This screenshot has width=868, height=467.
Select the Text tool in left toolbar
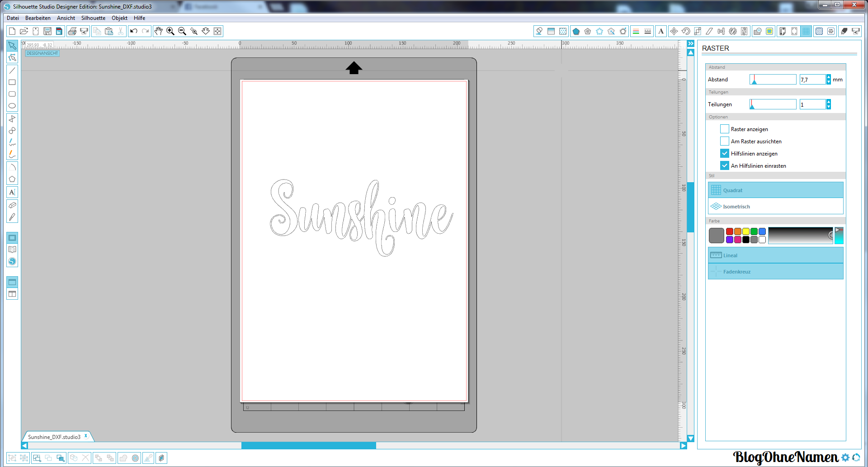[x=12, y=192]
